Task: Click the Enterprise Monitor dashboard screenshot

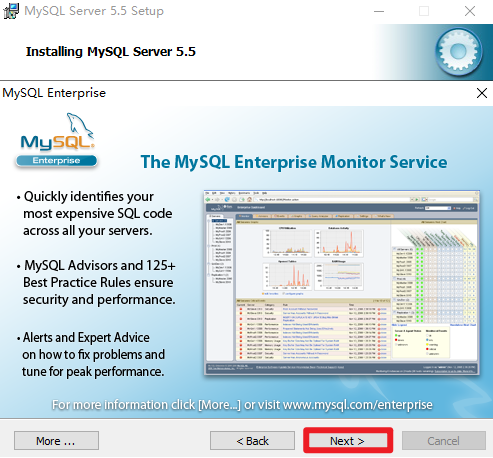Action: click(342, 283)
